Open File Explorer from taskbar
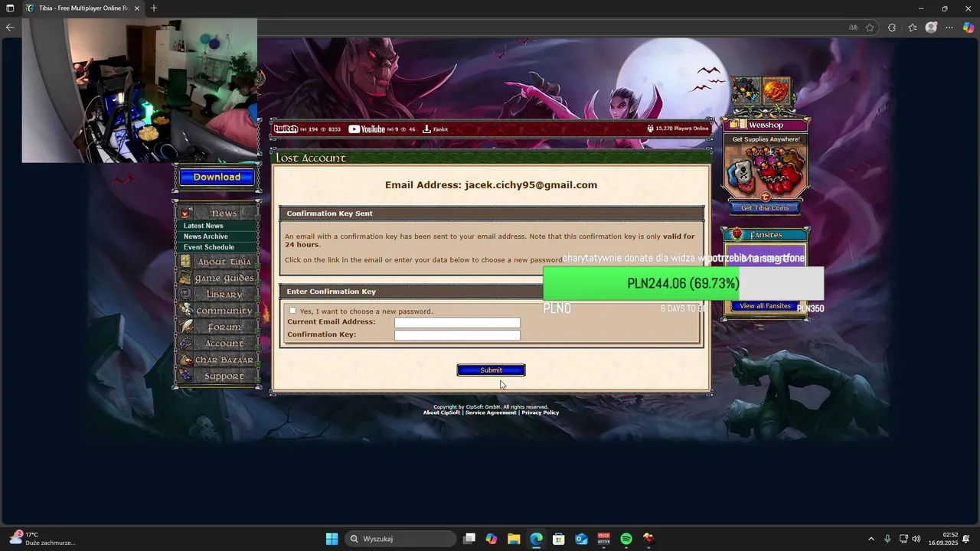The height and width of the screenshot is (551, 980). point(514,539)
